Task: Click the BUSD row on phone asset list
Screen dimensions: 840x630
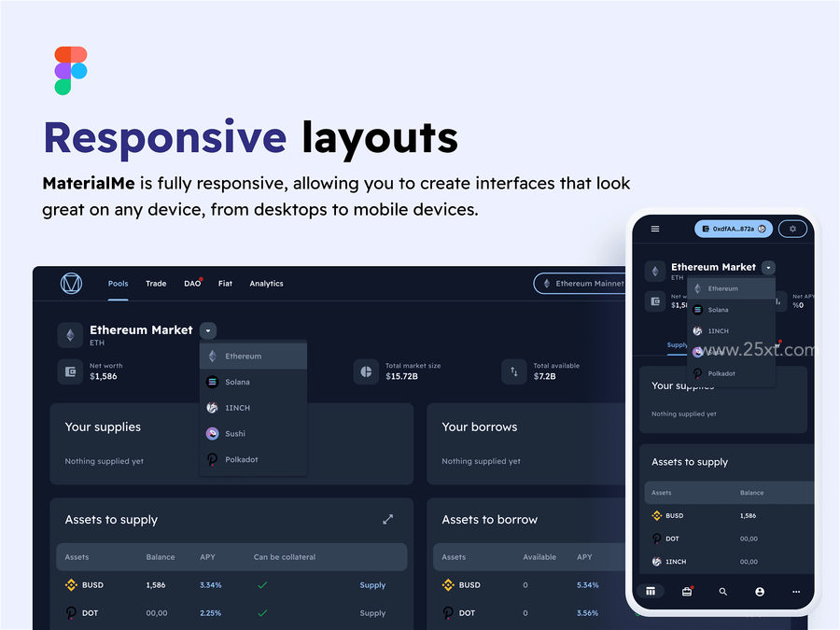Action: tap(729, 516)
